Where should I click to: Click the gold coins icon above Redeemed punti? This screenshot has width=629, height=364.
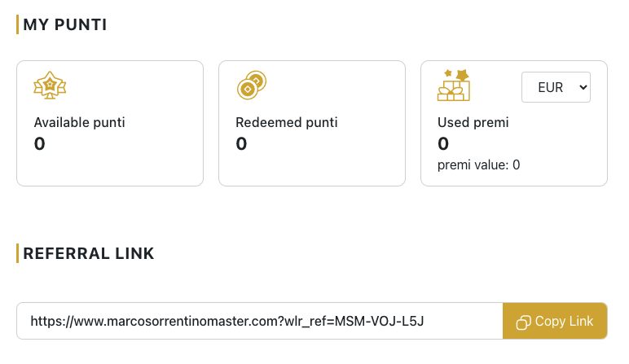click(252, 85)
